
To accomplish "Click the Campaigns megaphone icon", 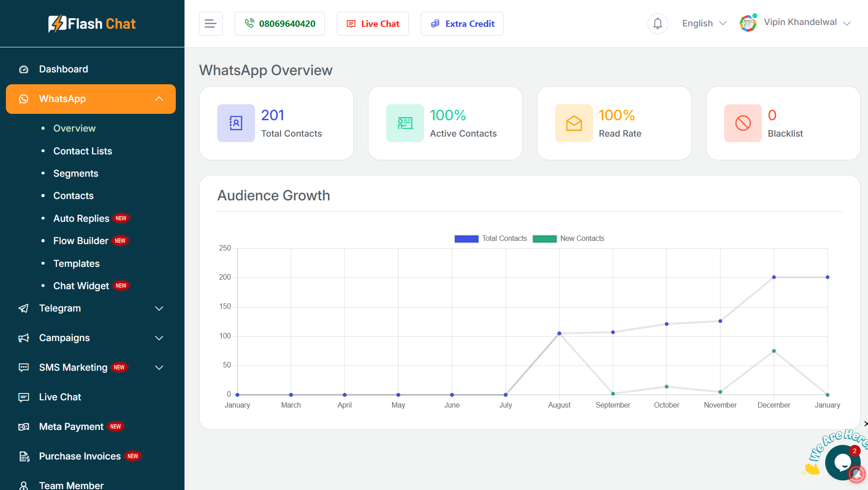I will click(x=24, y=338).
